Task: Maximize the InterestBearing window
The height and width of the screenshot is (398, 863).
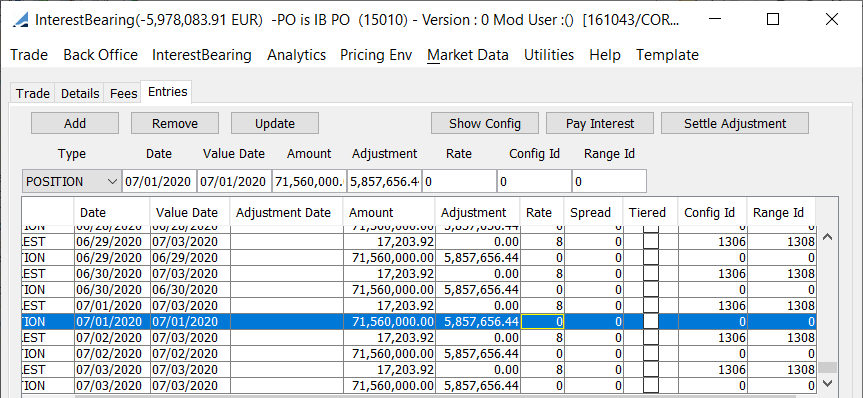Action: [x=773, y=19]
